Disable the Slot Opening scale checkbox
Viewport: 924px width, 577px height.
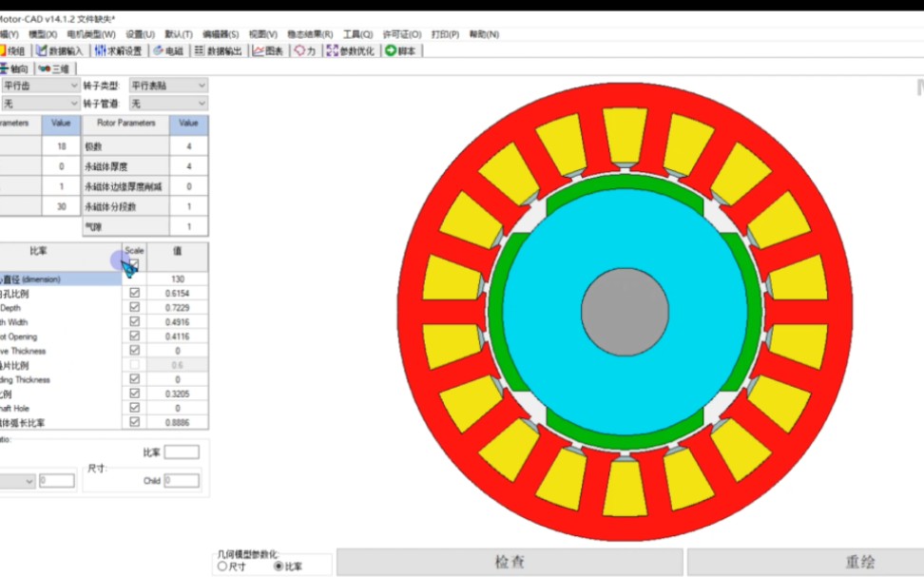[134, 335]
